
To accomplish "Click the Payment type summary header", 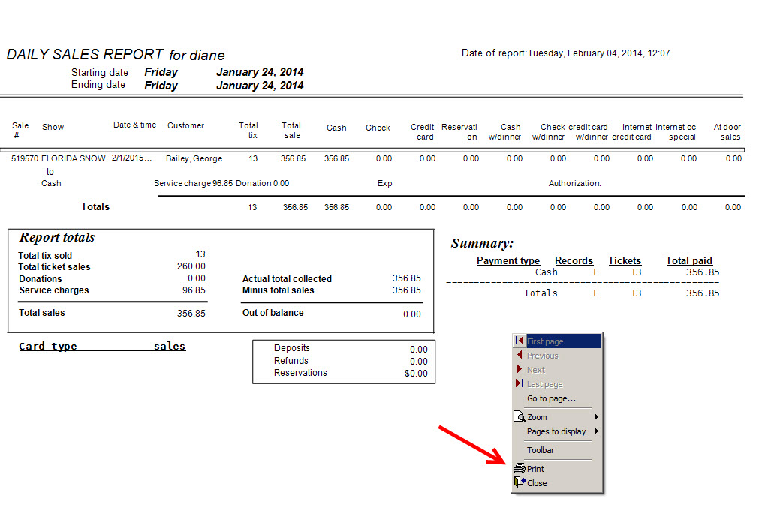I will (508, 260).
